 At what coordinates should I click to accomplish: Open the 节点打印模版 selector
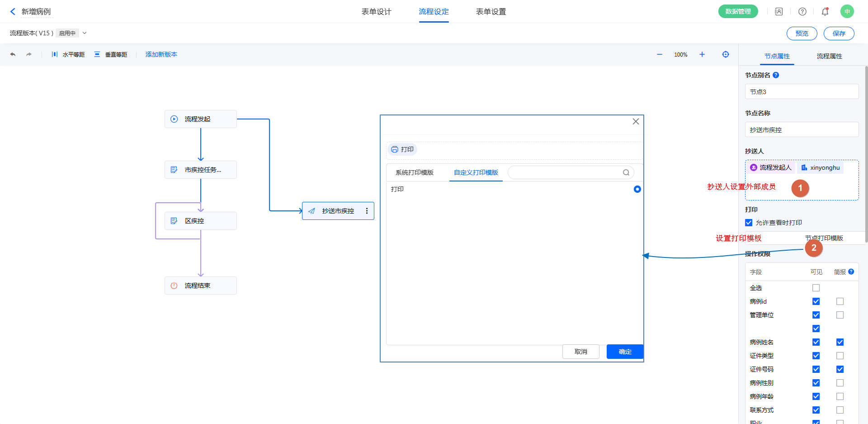[824, 238]
